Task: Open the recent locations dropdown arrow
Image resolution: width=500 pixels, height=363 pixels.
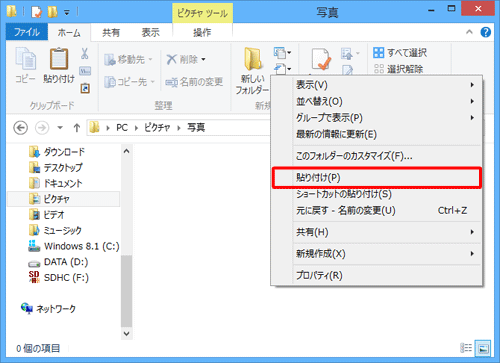Action: pyautogui.click(x=60, y=128)
